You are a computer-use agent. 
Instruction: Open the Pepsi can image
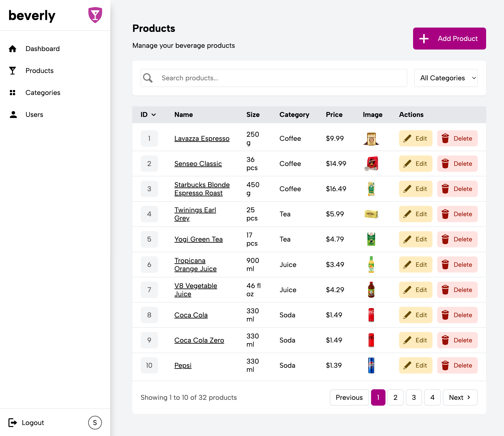pyautogui.click(x=371, y=365)
